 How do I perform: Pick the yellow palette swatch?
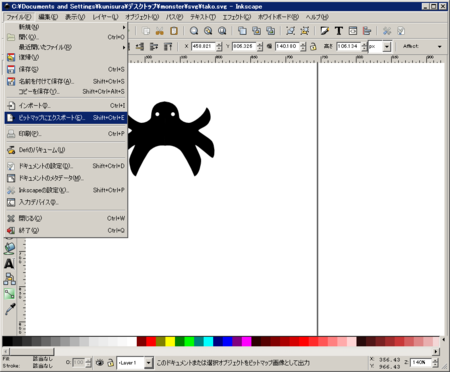click(x=170, y=341)
